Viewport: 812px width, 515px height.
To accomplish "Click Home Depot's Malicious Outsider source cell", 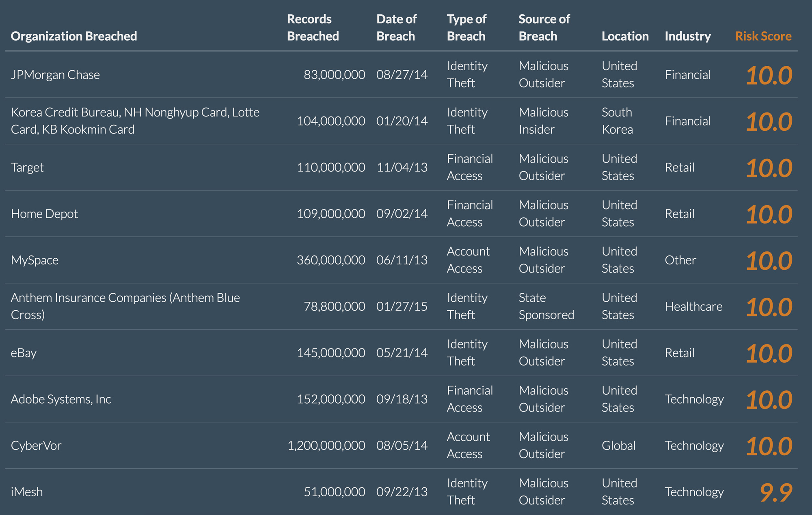I will coord(544,214).
